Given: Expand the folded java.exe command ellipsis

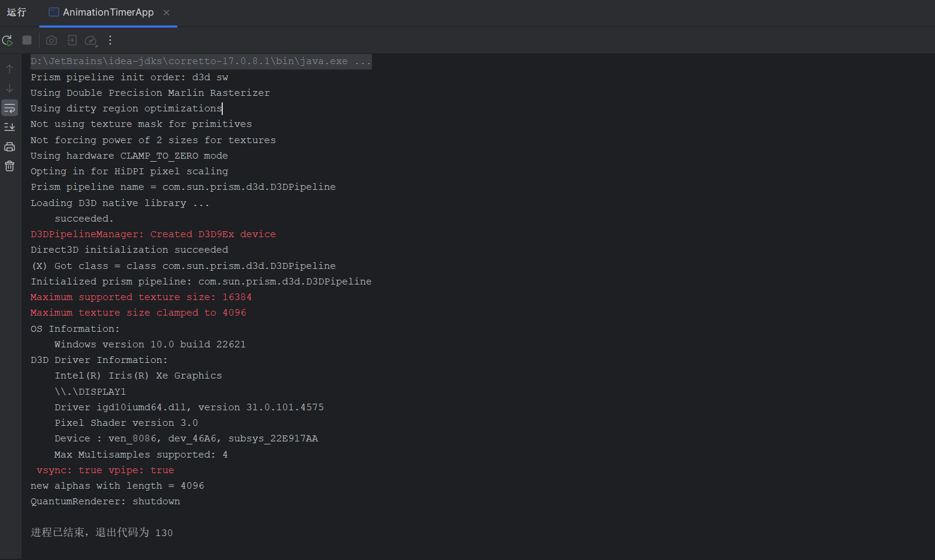Looking at the screenshot, I should pyautogui.click(x=362, y=61).
